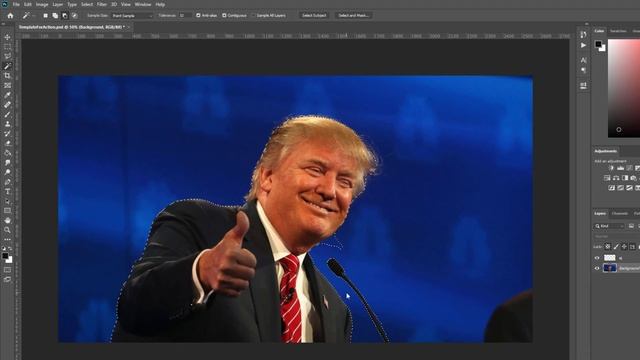The width and height of the screenshot is (640, 360).
Task: Hide the top layer with eye icon
Action: coord(597,258)
